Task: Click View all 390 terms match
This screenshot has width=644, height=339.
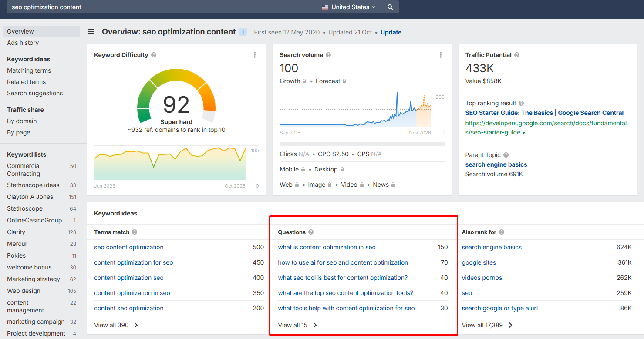Action: [x=116, y=325]
